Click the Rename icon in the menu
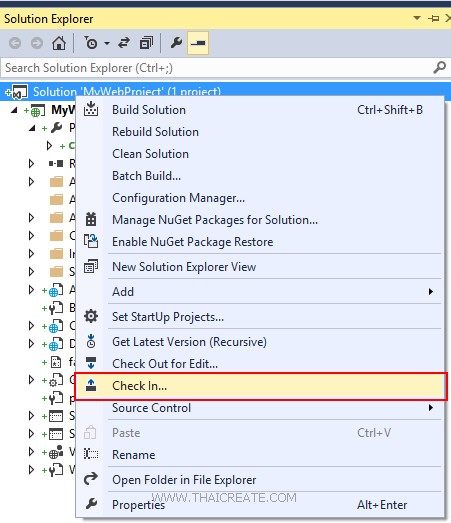The image size is (451, 523). [91, 454]
